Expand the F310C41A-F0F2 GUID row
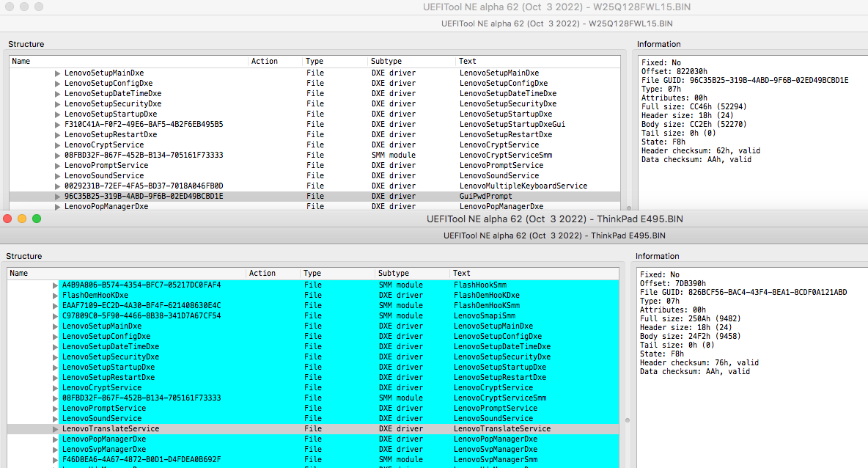868x468 pixels. click(x=57, y=125)
